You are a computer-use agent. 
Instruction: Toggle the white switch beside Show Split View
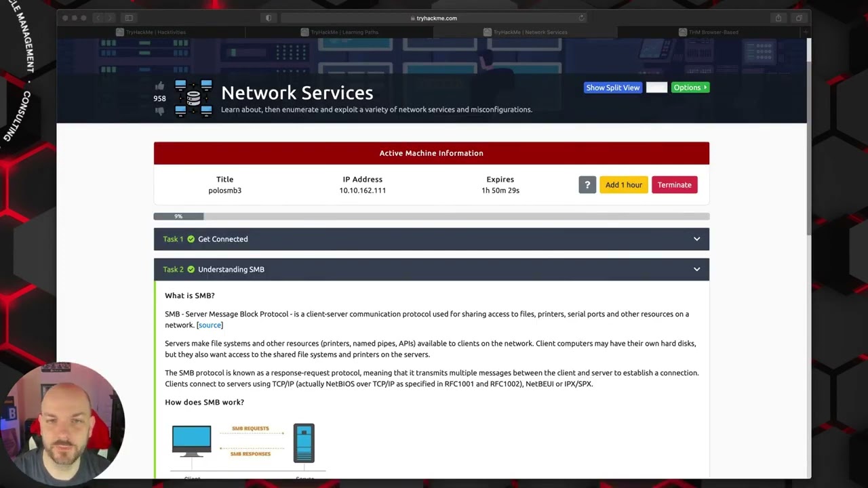656,87
